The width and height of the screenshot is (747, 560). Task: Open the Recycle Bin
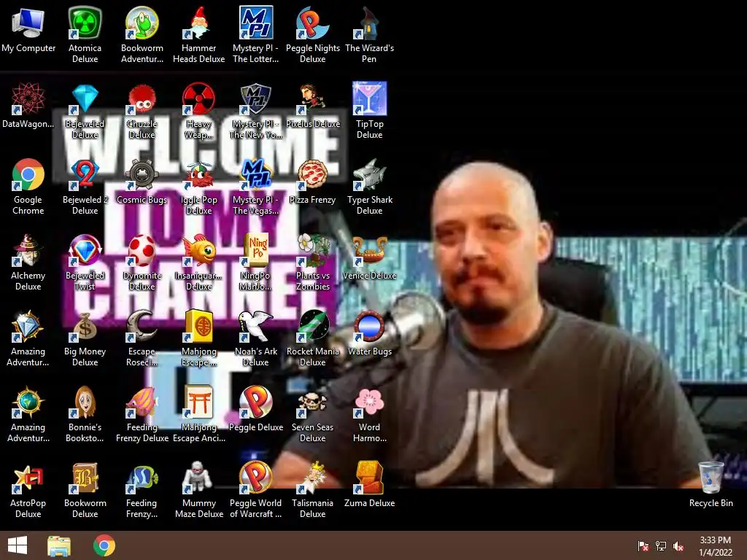pos(711,485)
